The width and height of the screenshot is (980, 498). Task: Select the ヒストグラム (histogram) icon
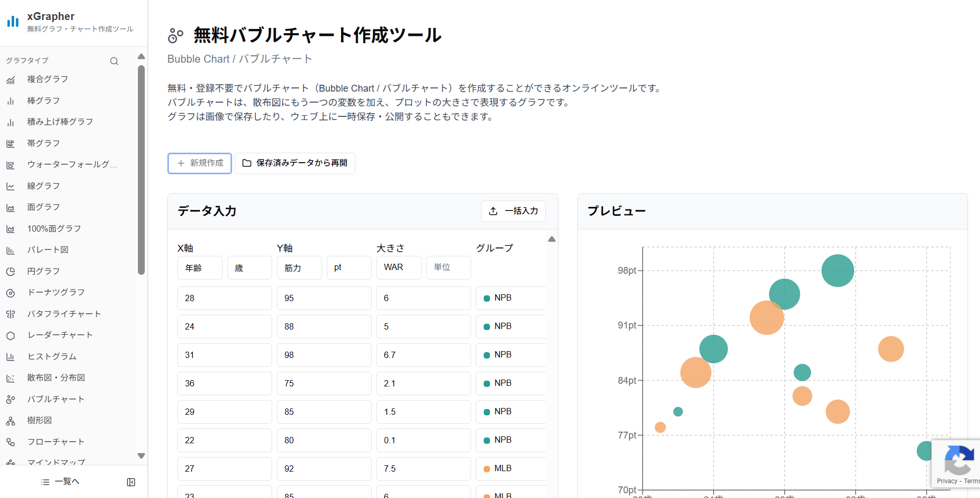click(11, 356)
